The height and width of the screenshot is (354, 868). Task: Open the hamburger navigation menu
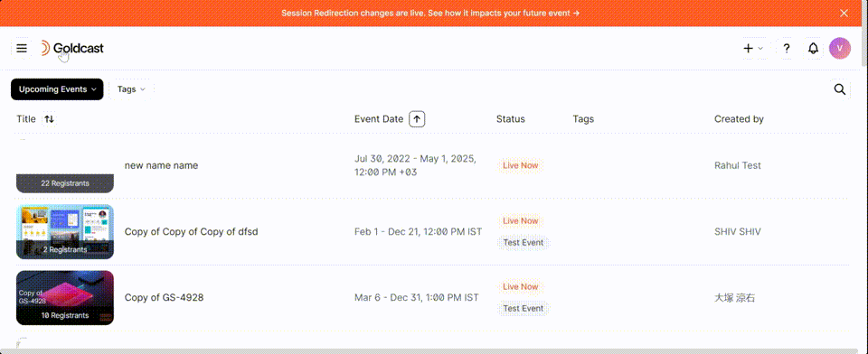click(x=22, y=48)
